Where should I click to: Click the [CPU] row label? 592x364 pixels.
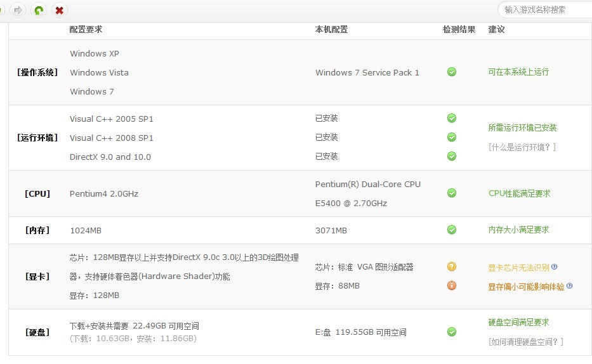click(37, 194)
